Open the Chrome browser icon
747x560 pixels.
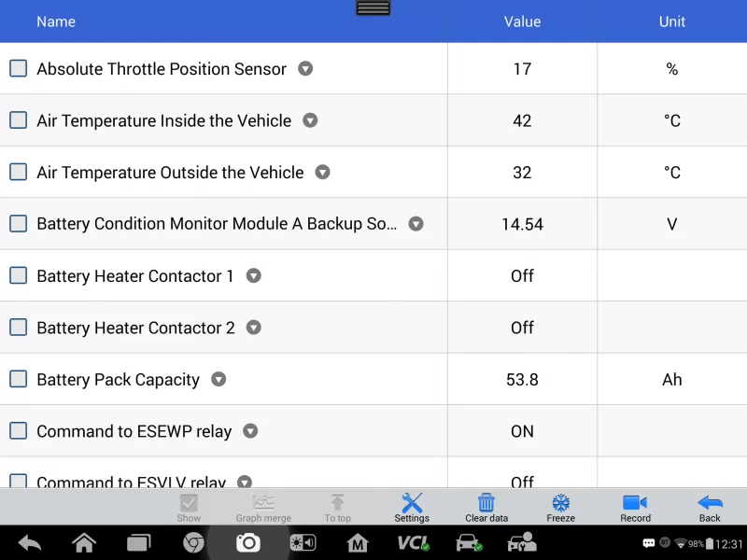193,542
